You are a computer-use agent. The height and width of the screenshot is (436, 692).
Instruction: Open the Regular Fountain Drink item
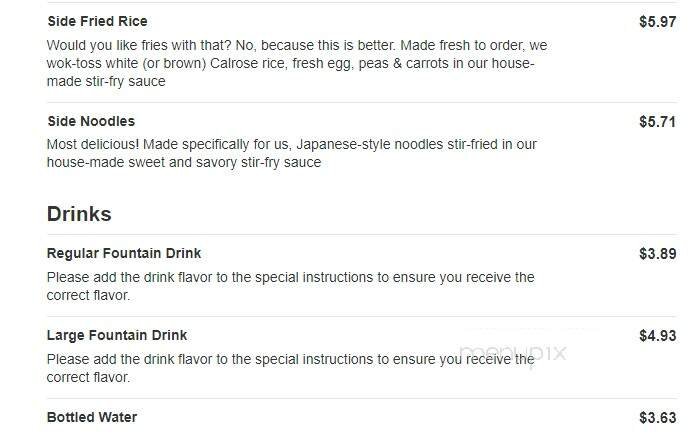click(x=124, y=253)
